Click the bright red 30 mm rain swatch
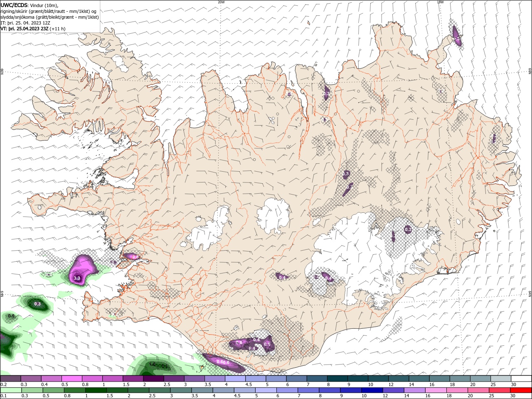 point(522,390)
